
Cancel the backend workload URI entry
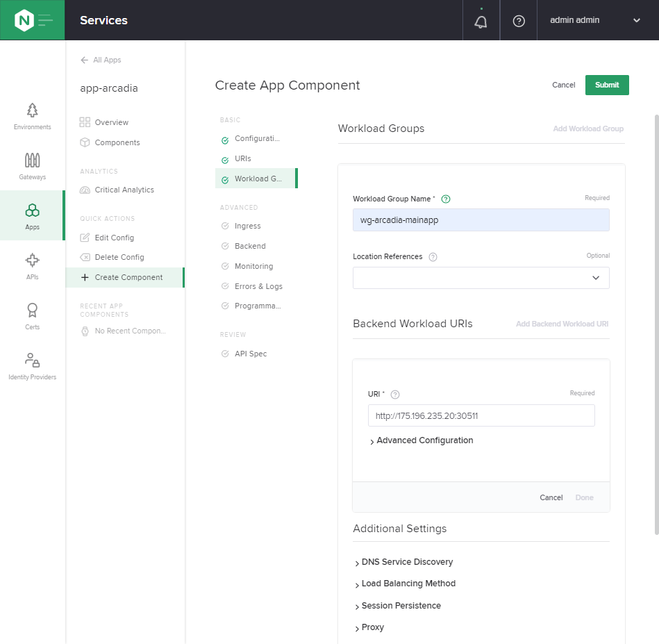pyautogui.click(x=551, y=497)
